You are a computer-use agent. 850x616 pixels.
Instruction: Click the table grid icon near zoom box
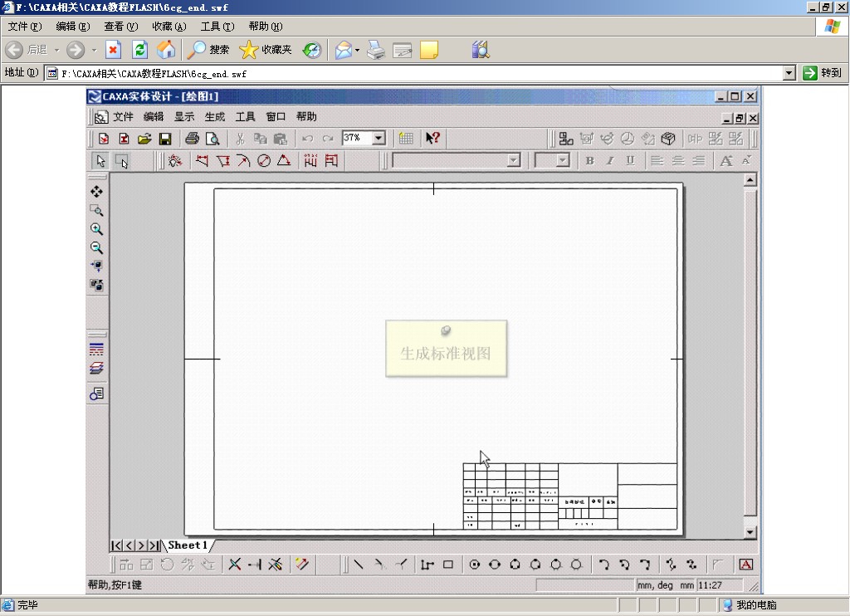pyautogui.click(x=405, y=139)
